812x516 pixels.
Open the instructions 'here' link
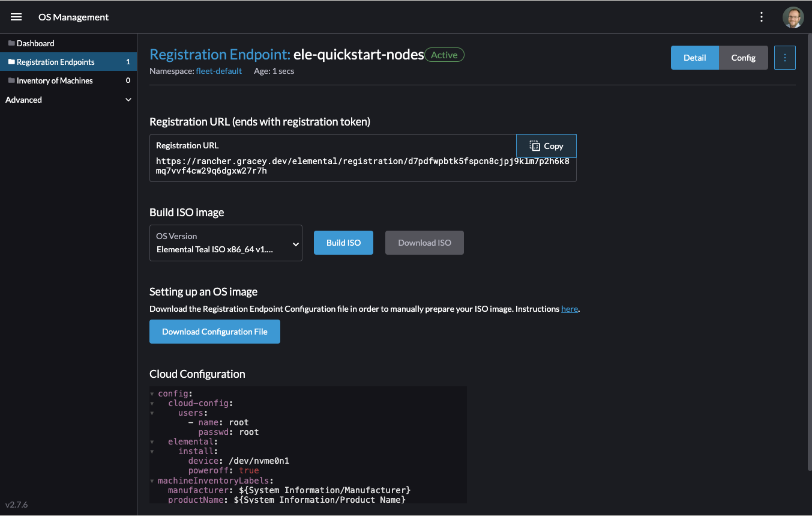point(570,309)
